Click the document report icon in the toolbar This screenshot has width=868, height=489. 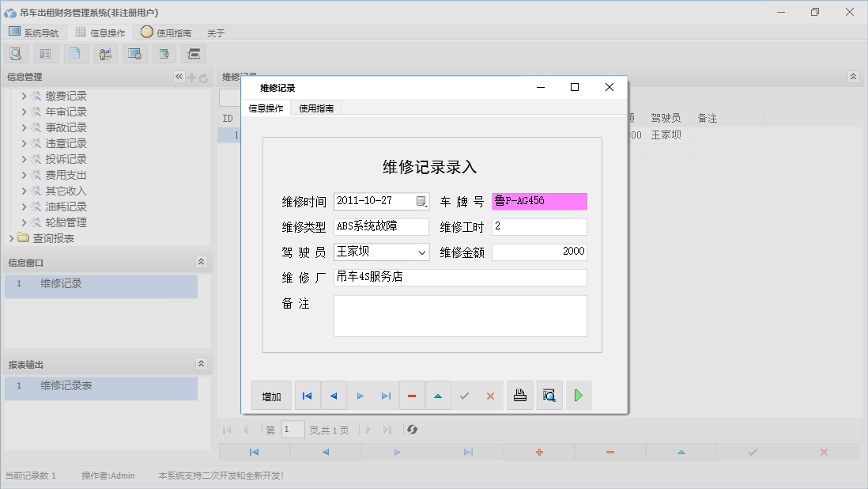tap(75, 53)
